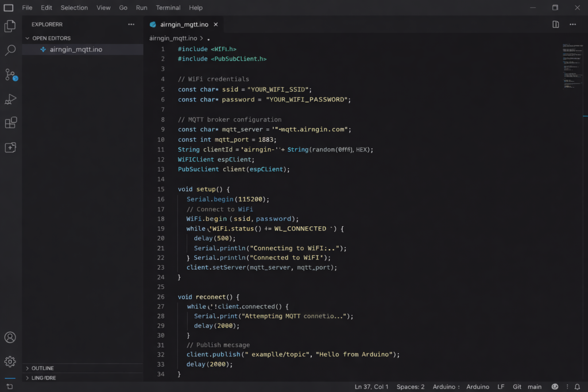Open the Source Control view icon
This screenshot has height=392, width=588.
click(10, 75)
